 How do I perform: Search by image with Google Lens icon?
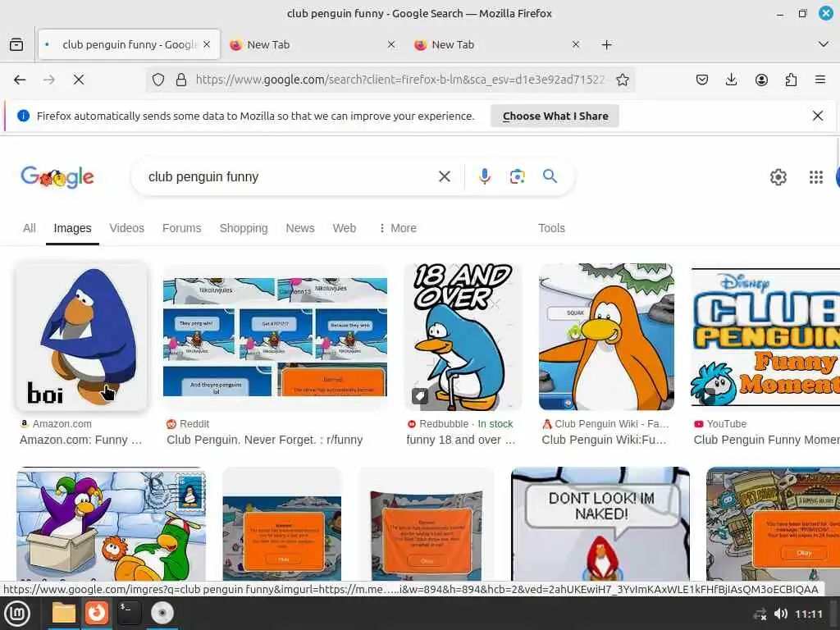[x=517, y=176]
